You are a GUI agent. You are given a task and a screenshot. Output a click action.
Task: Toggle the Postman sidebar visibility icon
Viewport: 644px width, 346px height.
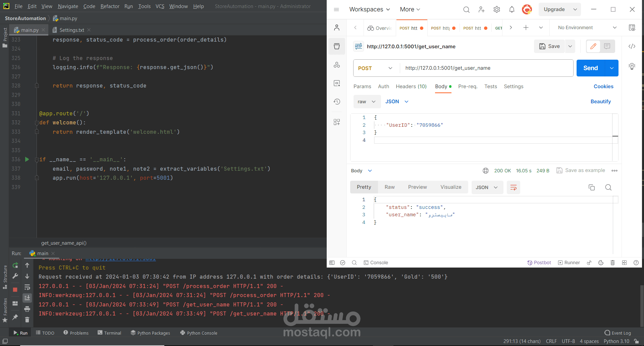click(332, 263)
